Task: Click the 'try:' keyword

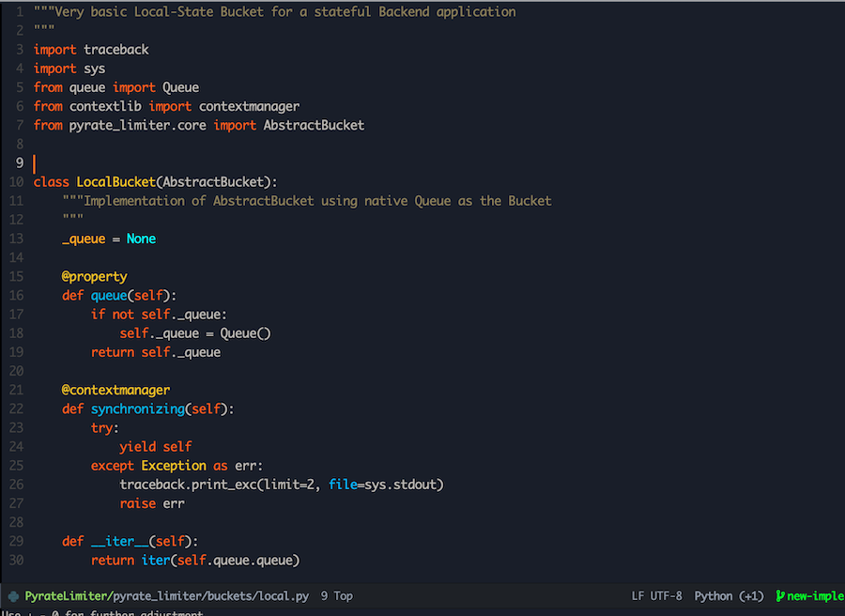Action: (105, 428)
